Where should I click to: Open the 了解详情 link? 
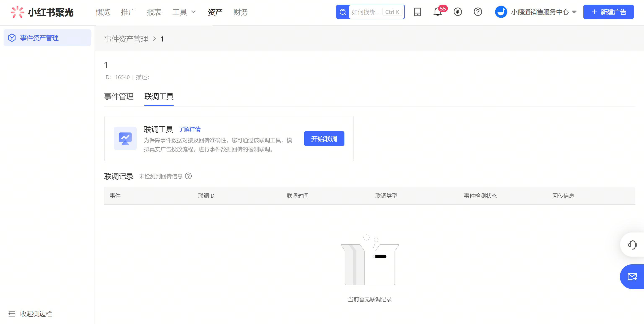tap(190, 129)
